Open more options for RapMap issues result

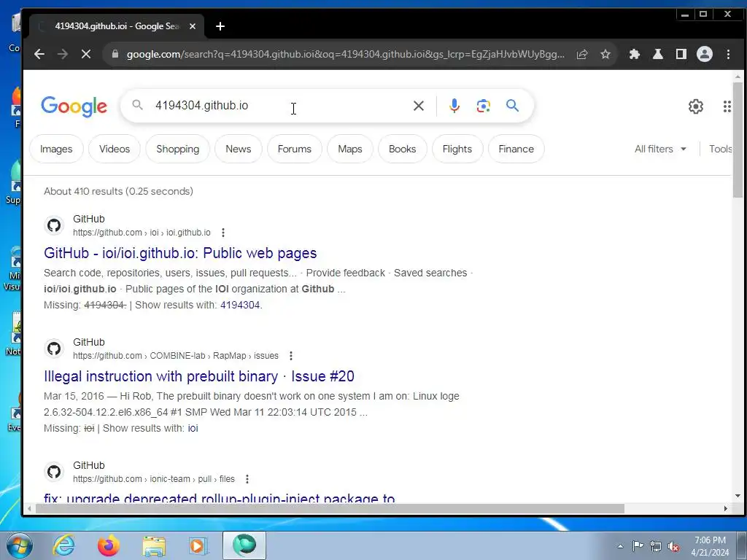(290, 356)
